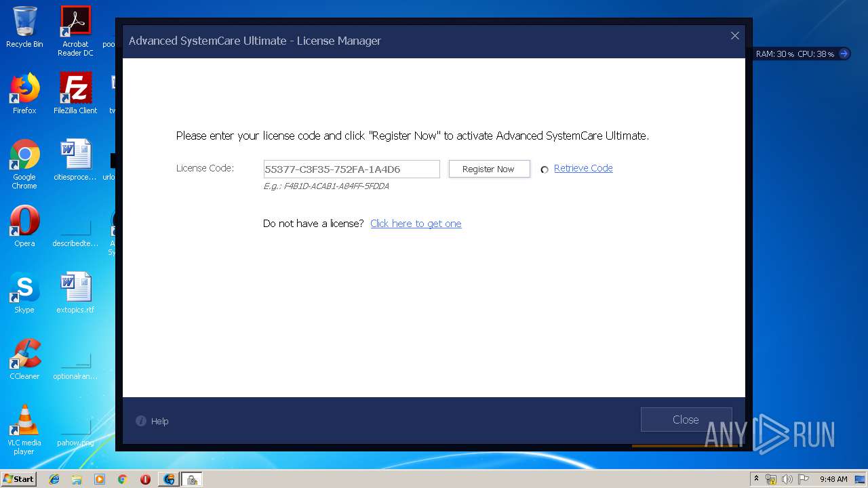Open extopics.rtf on the desktop

[75, 293]
